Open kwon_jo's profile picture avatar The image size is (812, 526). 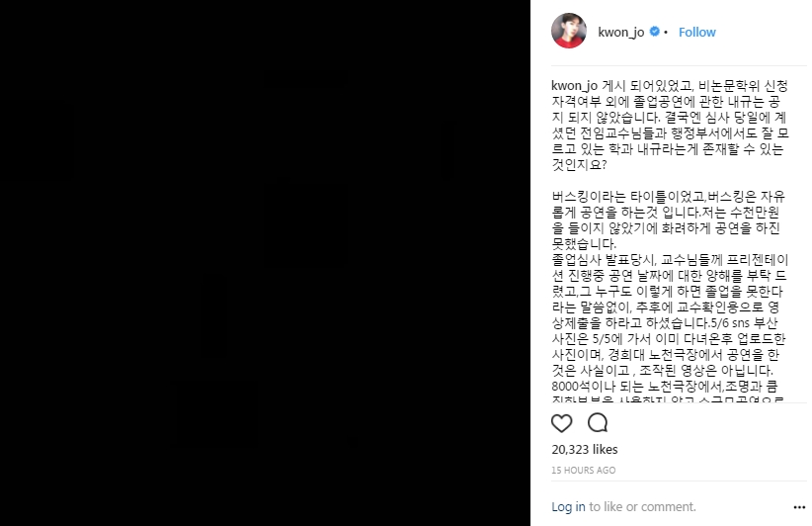[x=569, y=31]
